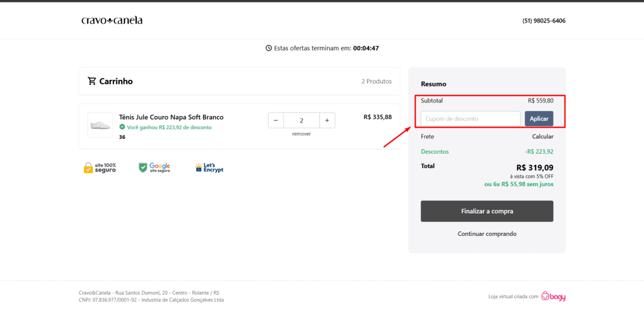Viewport: 644px width, 310px height.
Task: Click the item price R$ 335,88
Action: click(x=377, y=117)
